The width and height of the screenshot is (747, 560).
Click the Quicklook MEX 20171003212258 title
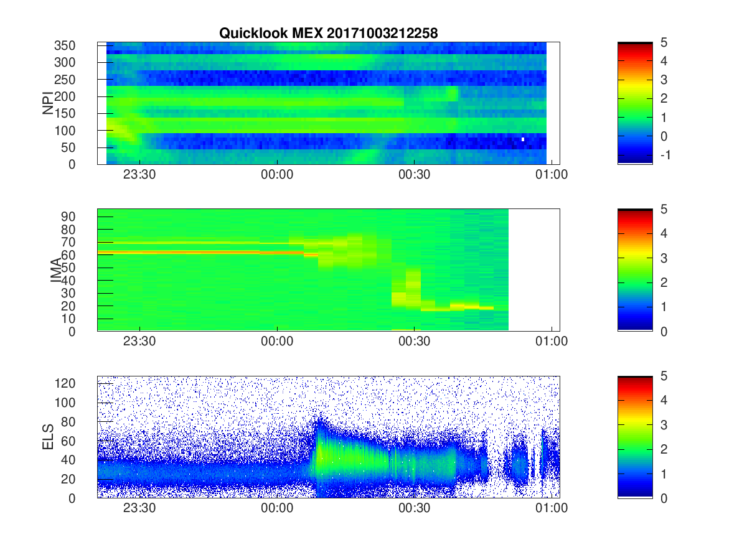click(x=328, y=34)
